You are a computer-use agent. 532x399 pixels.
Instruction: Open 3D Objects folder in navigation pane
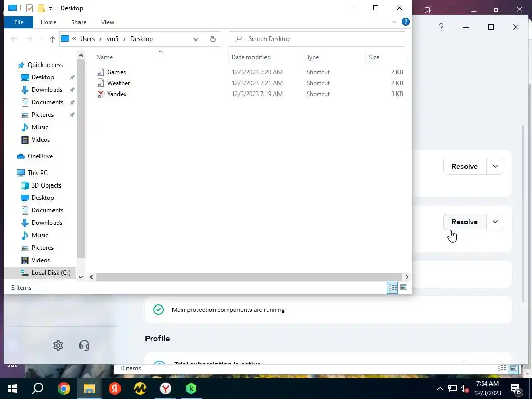[x=46, y=185]
